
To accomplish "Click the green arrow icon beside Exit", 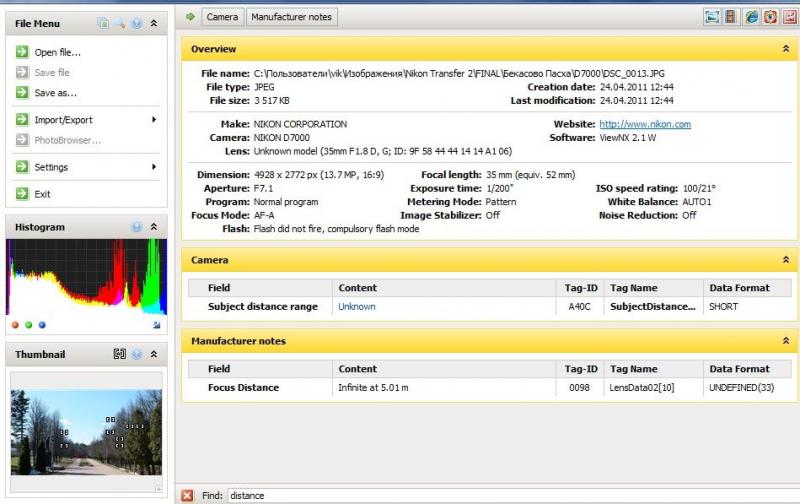I will point(22,193).
